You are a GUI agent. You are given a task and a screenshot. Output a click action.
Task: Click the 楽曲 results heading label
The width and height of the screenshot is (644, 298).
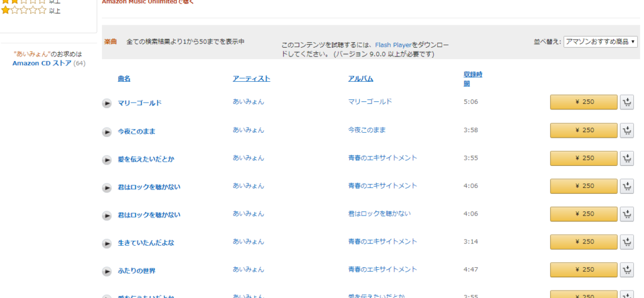point(111,41)
